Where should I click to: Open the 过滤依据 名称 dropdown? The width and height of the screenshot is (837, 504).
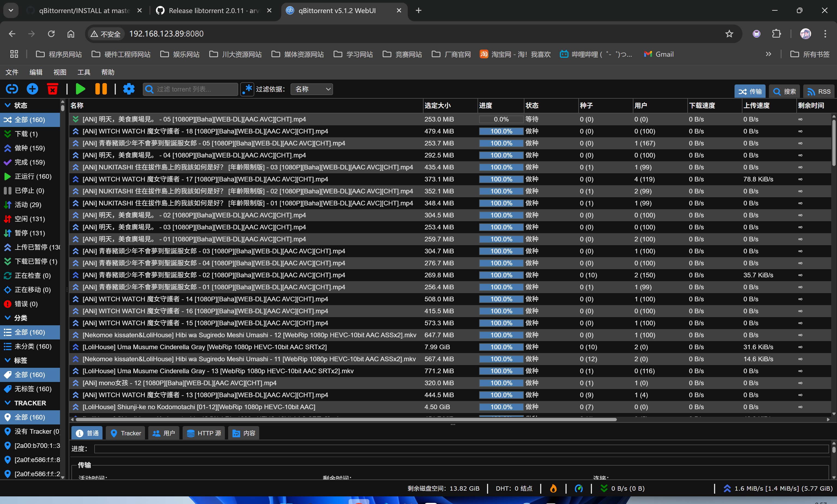312,89
